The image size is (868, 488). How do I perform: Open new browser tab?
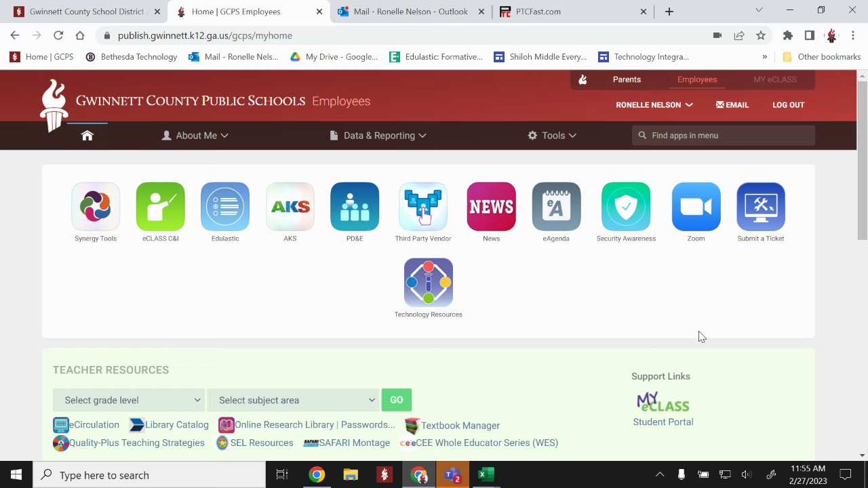click(x=669, y=12)
